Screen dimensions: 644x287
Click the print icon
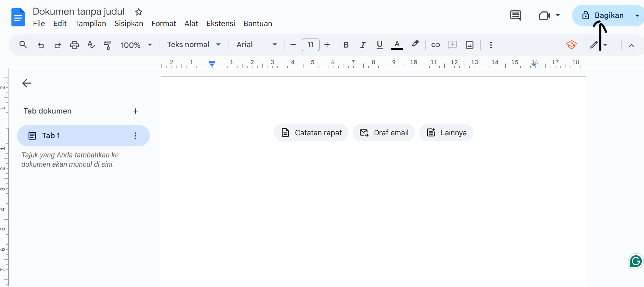pyautogui.click(x=74, y=45)
